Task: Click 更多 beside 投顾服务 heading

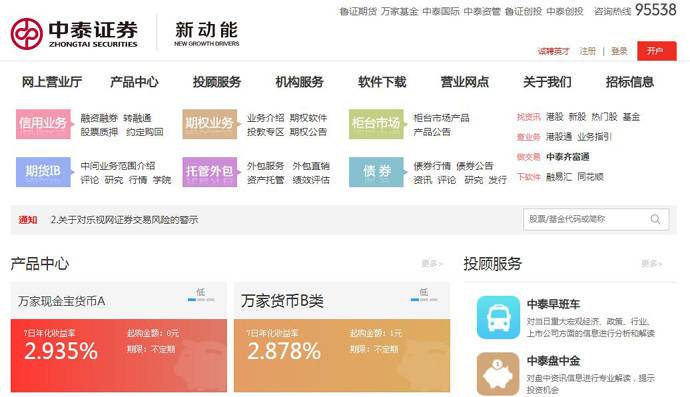Action: coord(651,264)
